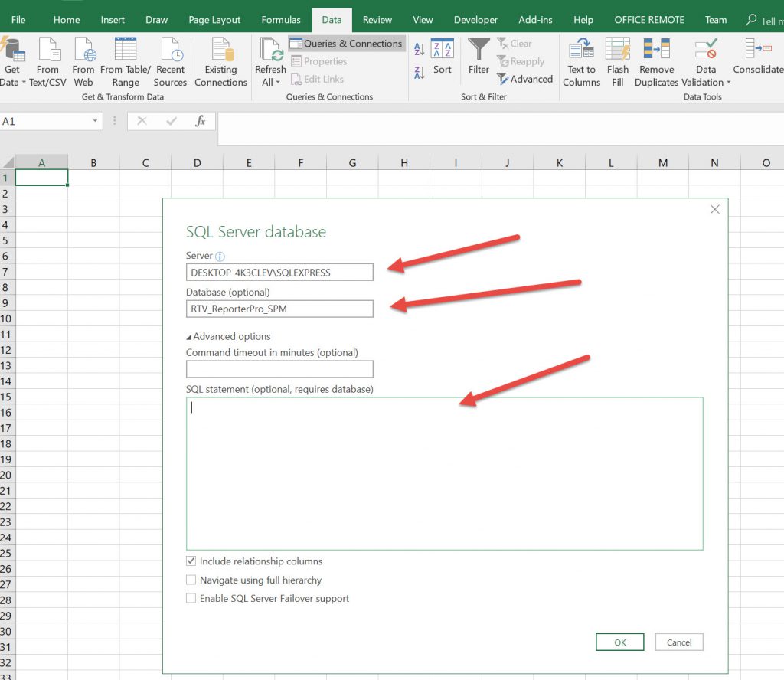Switch to the Formulas tab
The width and height of the screenshot is (784, 680).
click(x=281, y=20)
